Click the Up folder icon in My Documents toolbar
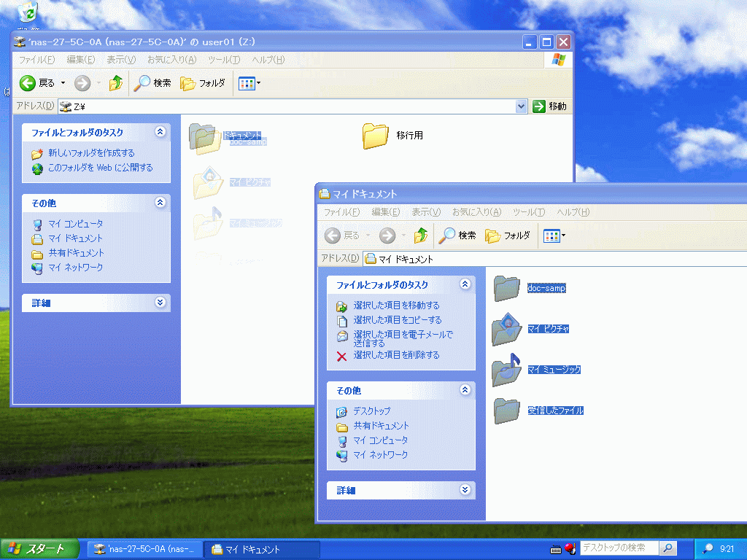Screen dimensions: 747x560 pyautogui.click(x=421, y=236)
